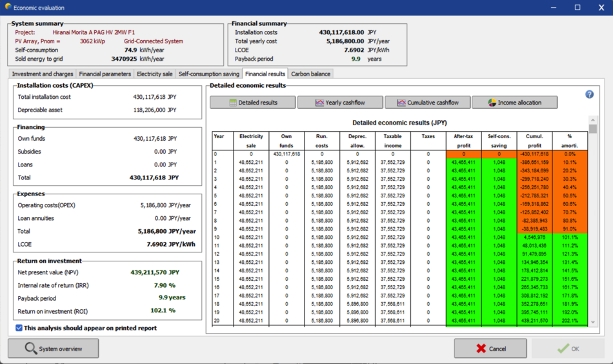Toggle analysis should appear on printed report

pos(19,328)
